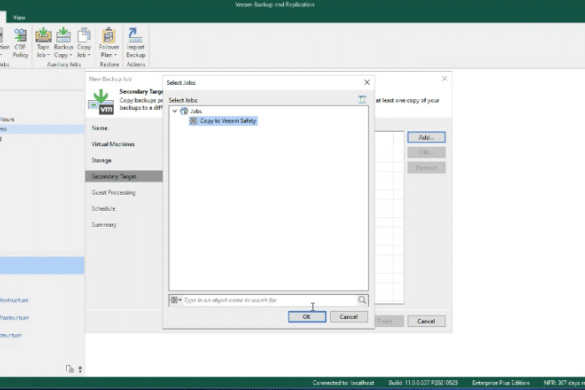Click the Build version status bar entry

click(x=423, y=383)
